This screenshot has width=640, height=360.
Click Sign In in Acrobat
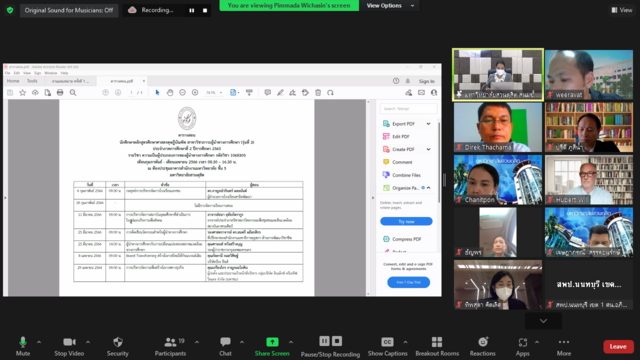427,81
